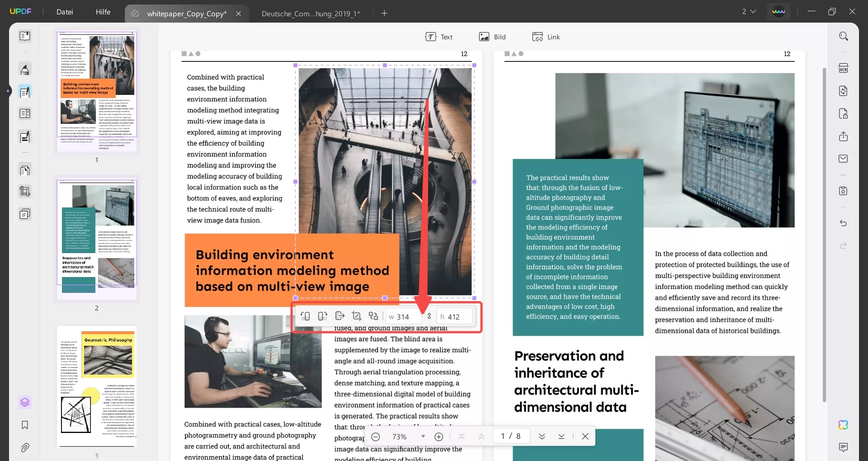This screenshot has width=868, height=461.
Task: Open the Crop Pages tool
Action: pyautogui.click(x=25, y=191)
